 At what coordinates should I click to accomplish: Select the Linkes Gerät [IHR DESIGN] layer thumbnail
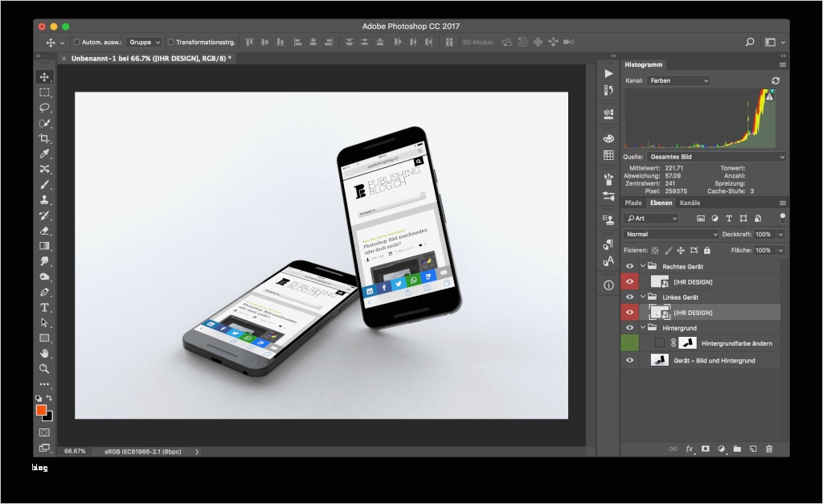(x=659, y=313)
